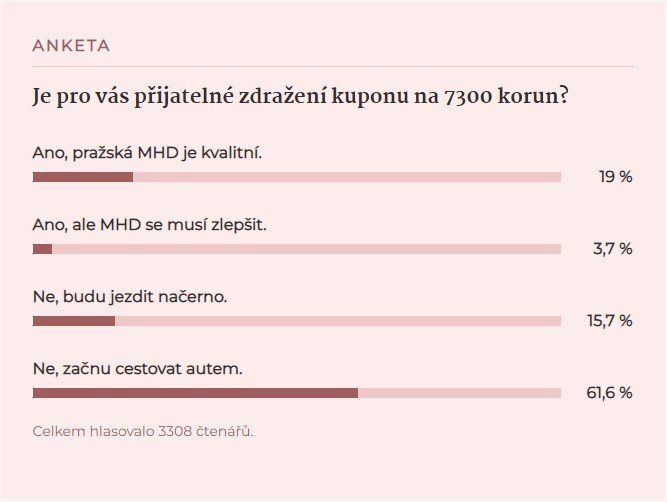Click the dark filled part of the 19 % bar
The width and height of the screenshot is (667, 502).
coord(83,177)
